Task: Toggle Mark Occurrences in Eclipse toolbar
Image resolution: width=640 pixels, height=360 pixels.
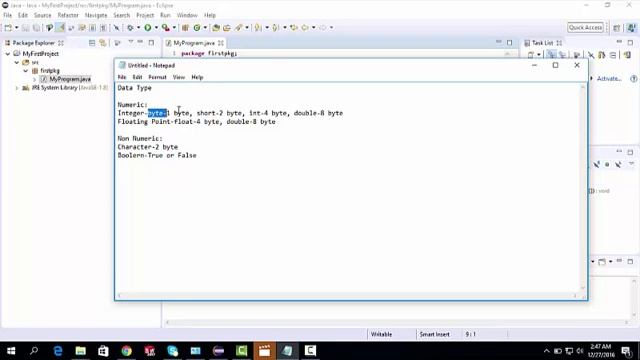Action: click(x=60, y=28)
